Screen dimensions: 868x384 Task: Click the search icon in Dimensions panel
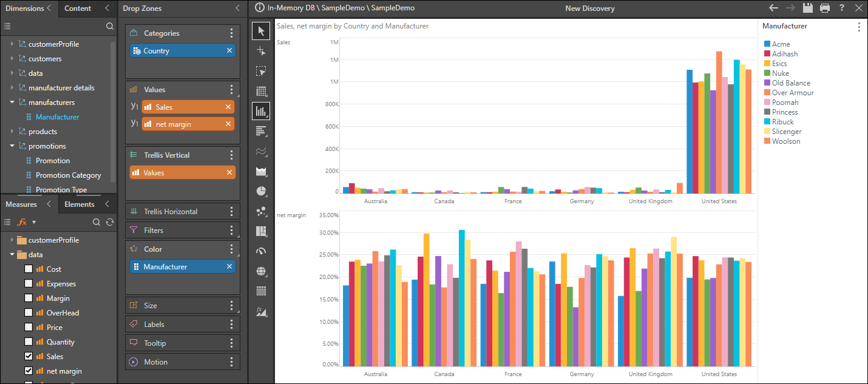(110, 26)
